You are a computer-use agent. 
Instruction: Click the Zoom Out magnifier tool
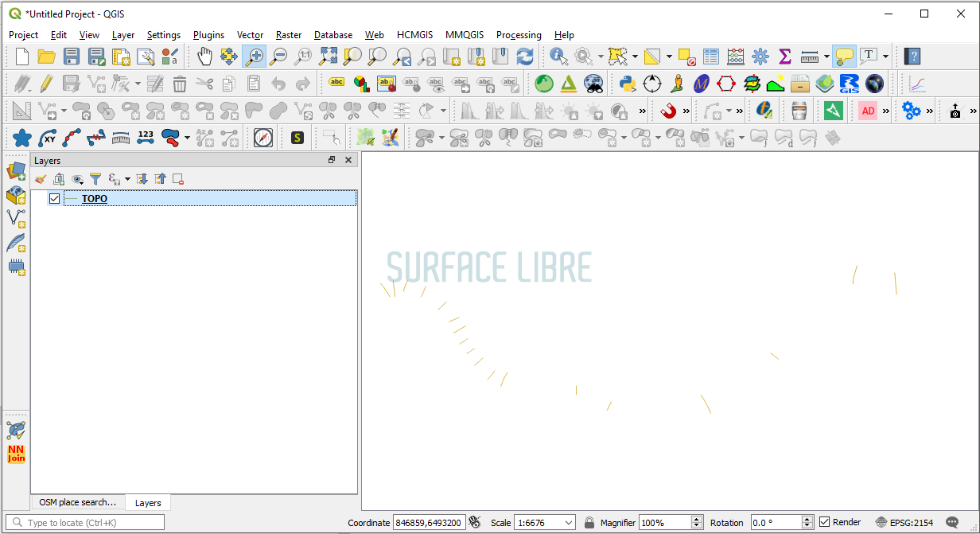(x=278, y=57)
